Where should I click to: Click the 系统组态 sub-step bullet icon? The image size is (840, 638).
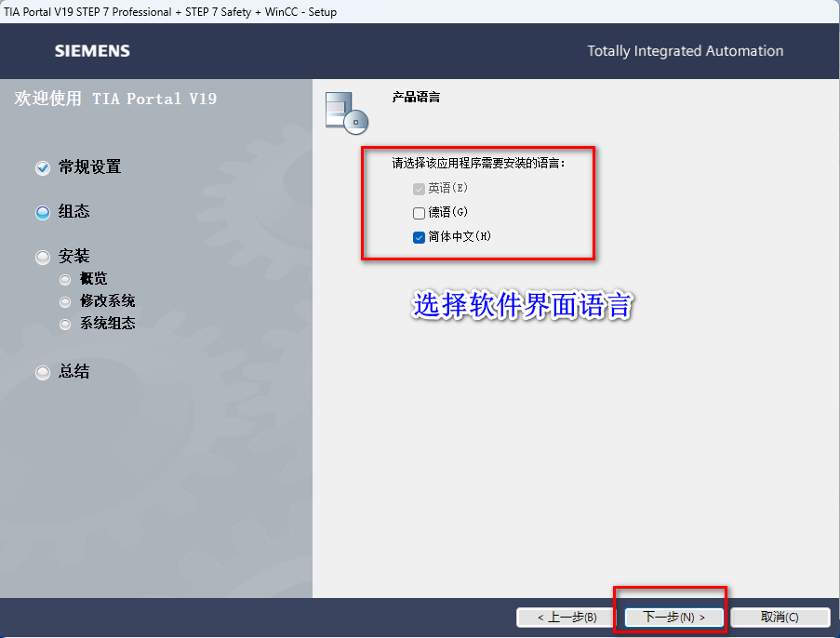pos(65,324)
